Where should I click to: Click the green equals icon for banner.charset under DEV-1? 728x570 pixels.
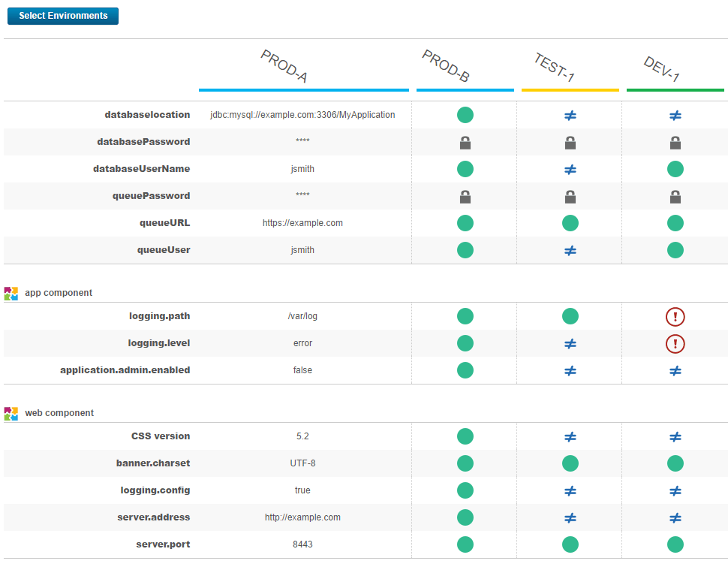click(x=675, y=463)
